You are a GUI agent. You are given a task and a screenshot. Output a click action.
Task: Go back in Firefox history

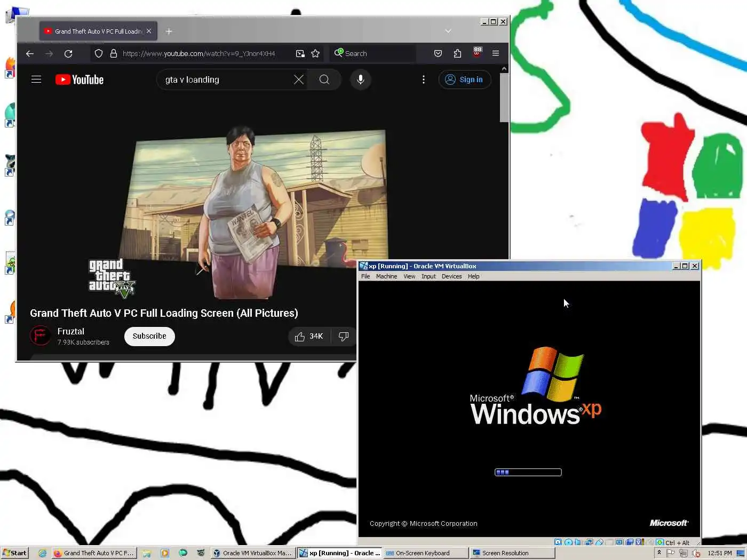tap(30, 53)
